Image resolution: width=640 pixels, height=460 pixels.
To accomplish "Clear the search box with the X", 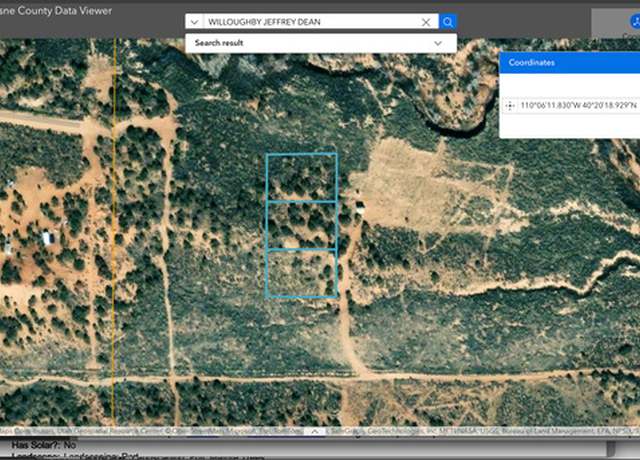I will (425, 22).
